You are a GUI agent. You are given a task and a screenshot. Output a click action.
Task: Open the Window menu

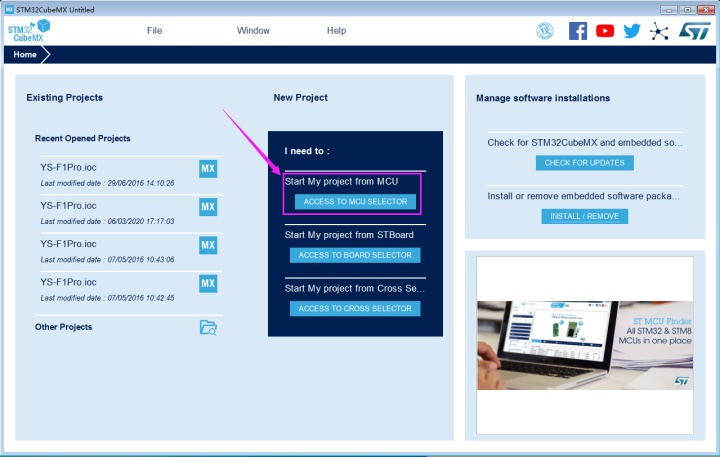[253, 31]
